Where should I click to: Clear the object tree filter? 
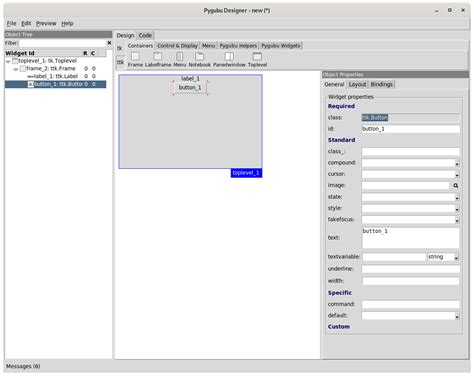tap(109, 43)
